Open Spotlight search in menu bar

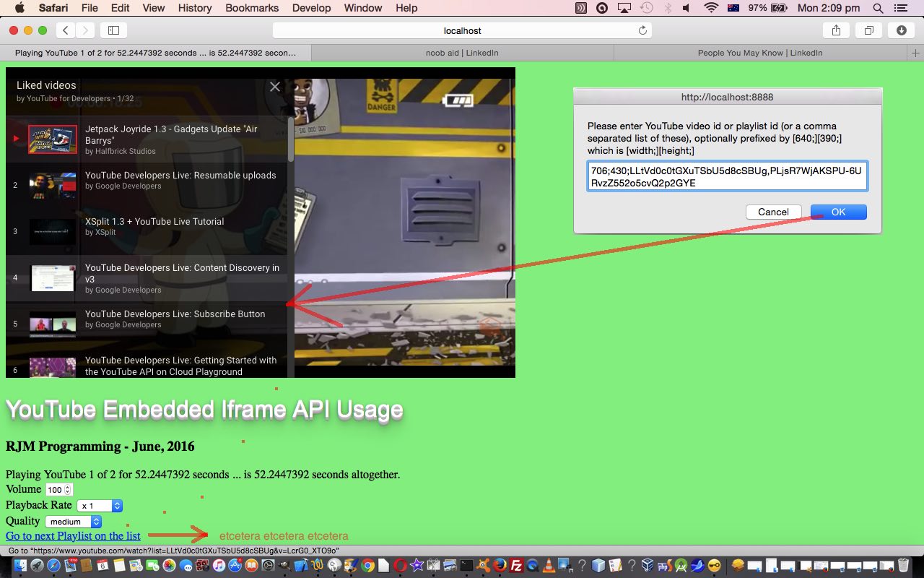click(x=878, y=8)
